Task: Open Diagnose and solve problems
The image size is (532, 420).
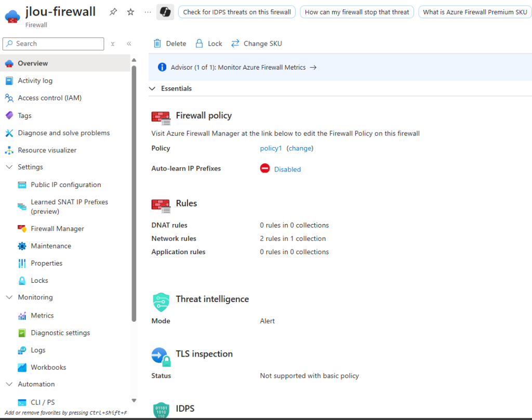Action: tap(65, 133)
